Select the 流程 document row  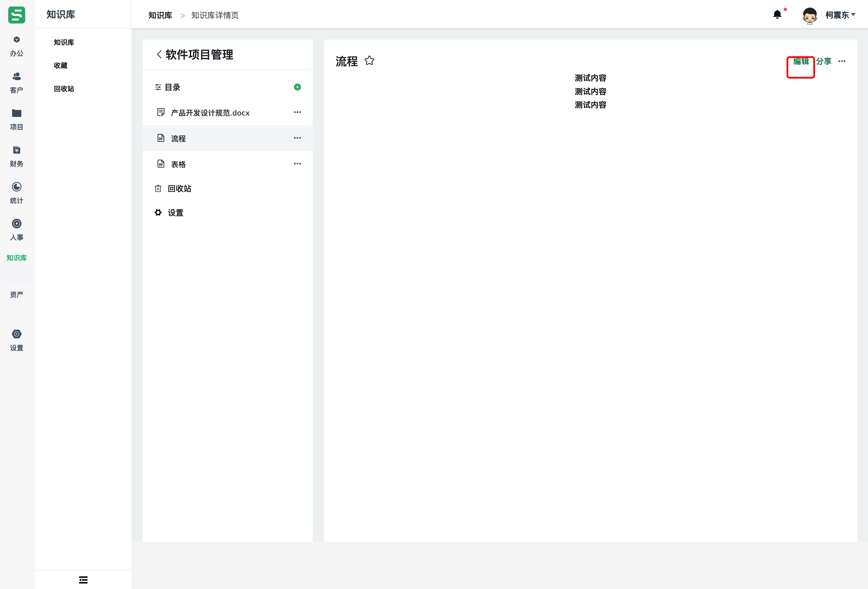(x=227, y=138)
